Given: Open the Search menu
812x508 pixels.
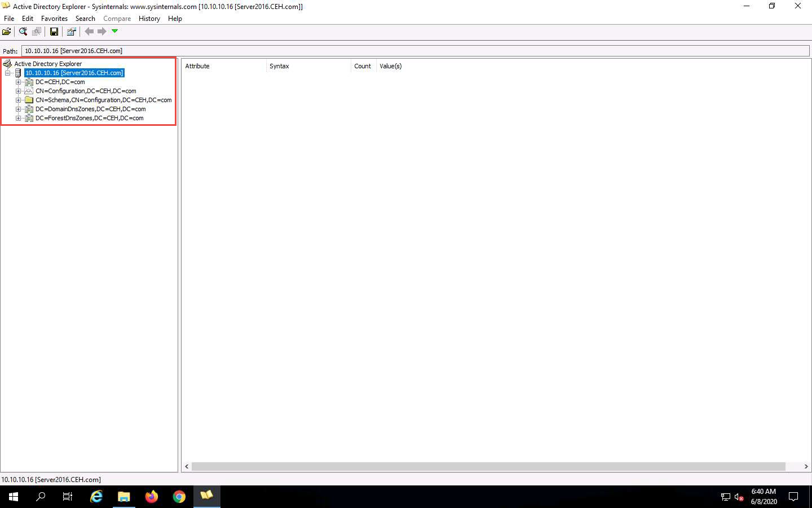Looking at the screenshot, I should 85,19.
